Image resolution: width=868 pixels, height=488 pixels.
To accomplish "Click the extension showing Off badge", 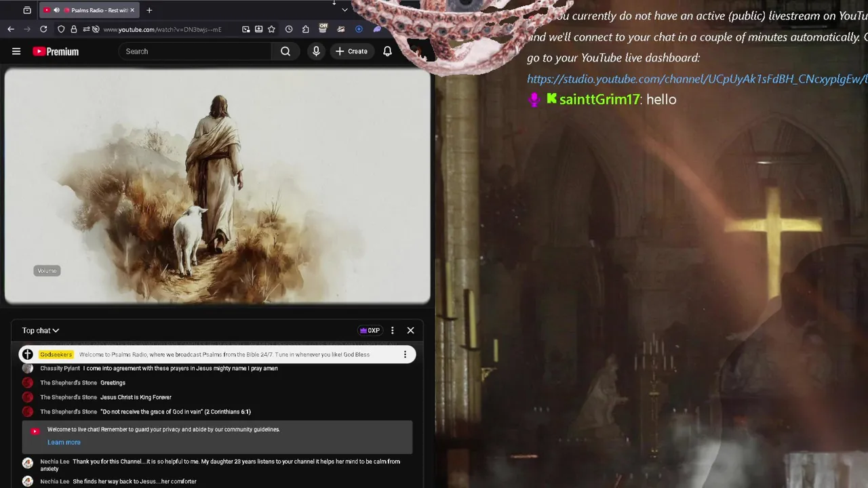I will 323,28.
